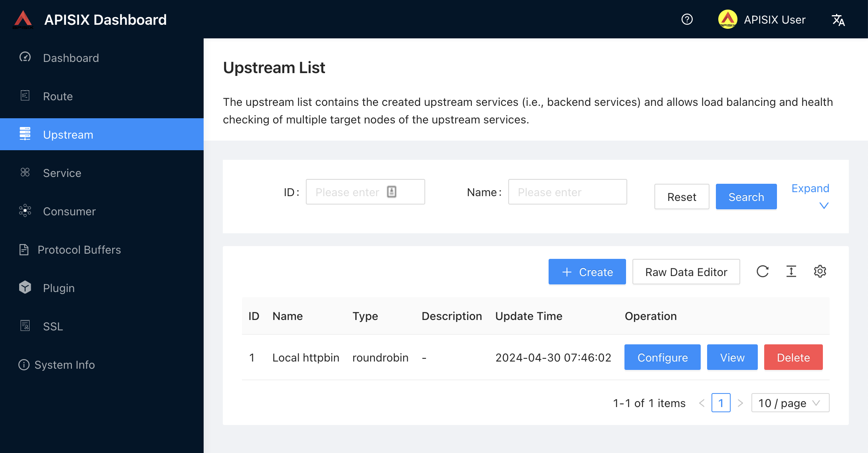The width and height of the screenshot is (868, 453).
Task: Select page 1 in pagination
Action: 721,403
